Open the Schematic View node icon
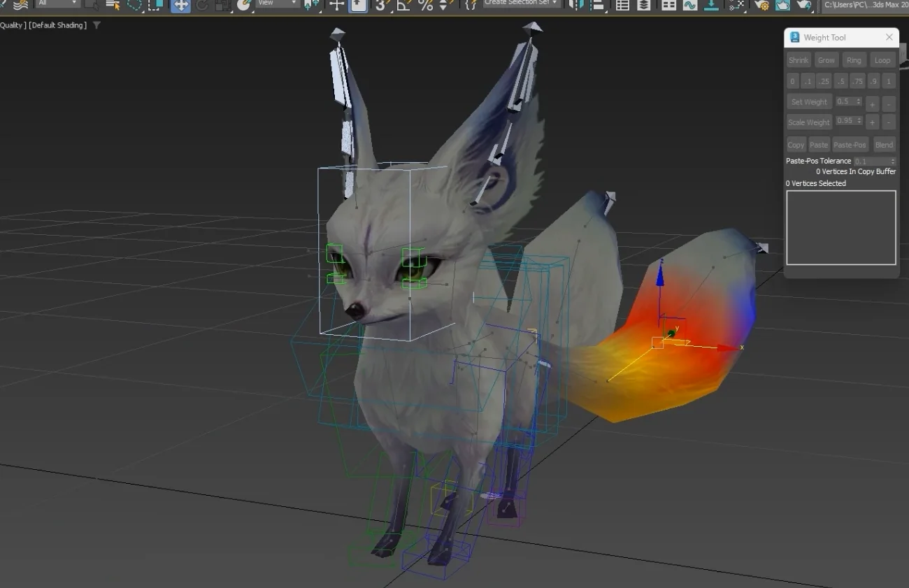909x588 pixels. 736,5
